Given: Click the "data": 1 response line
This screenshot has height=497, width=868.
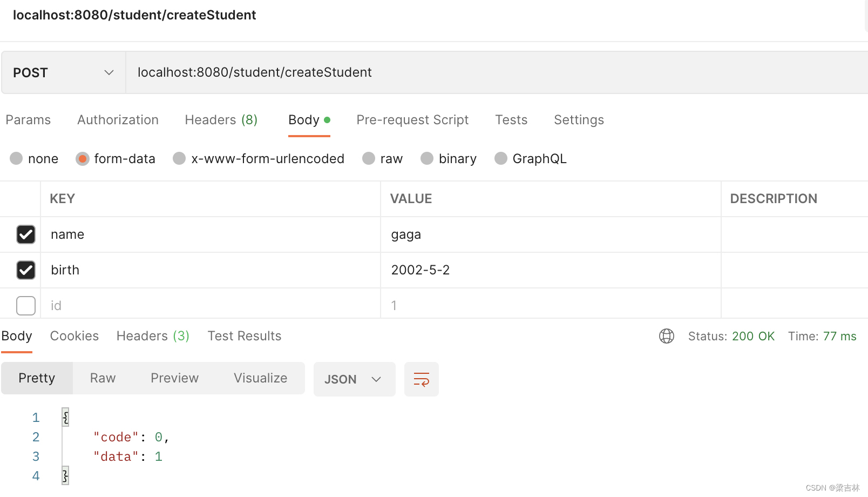Looking at the screenshot, I should [127, 456].
